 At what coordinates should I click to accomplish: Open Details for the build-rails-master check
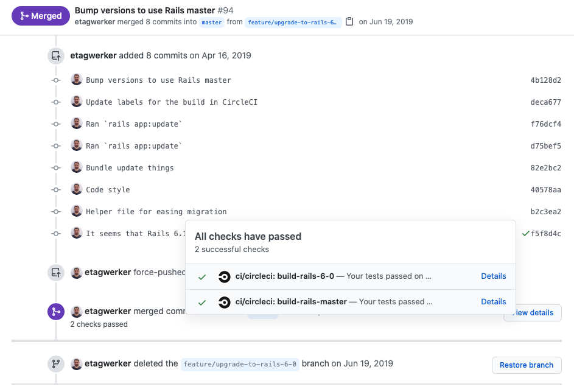493,301
